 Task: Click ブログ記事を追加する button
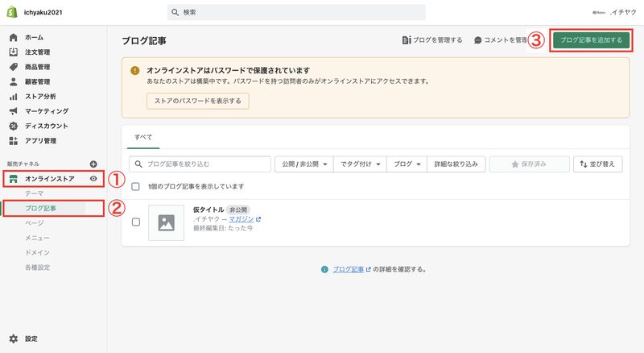tap(591, 40)
